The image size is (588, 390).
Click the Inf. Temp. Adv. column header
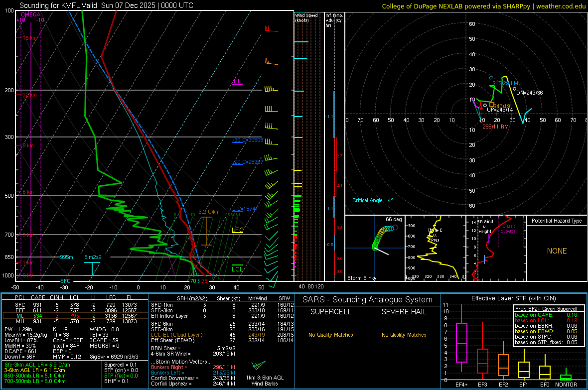pos(333,20)
